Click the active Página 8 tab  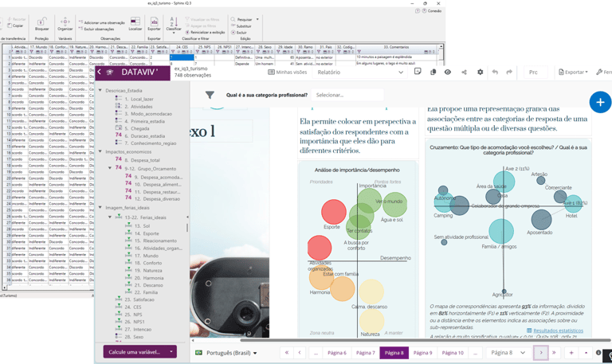(x=394, y=353)
